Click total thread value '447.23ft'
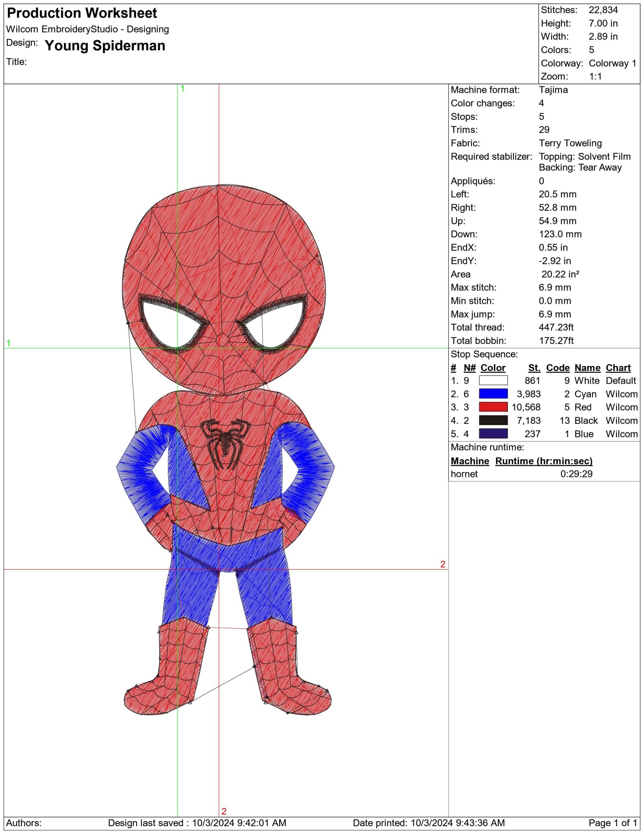This screenshot has height=834, width=644. tap(556, 327)
